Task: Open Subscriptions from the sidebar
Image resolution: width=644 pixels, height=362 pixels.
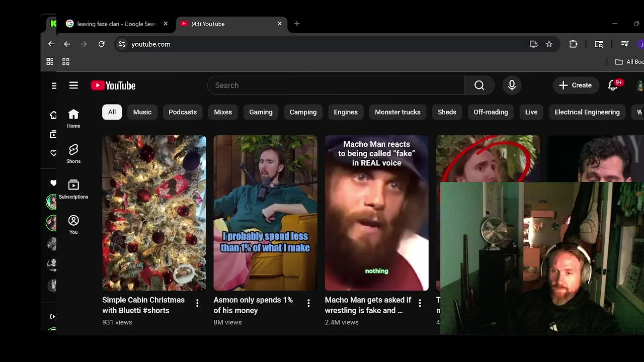Action: (73, 190)
